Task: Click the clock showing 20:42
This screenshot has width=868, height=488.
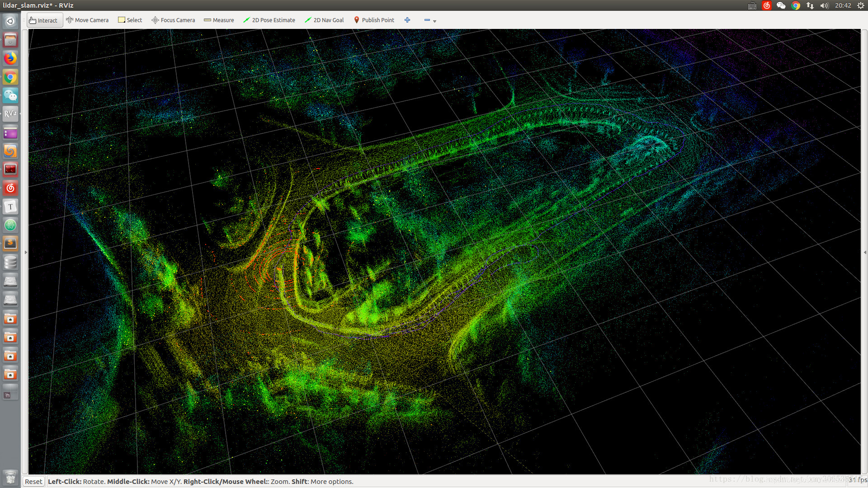Action: 843,5
